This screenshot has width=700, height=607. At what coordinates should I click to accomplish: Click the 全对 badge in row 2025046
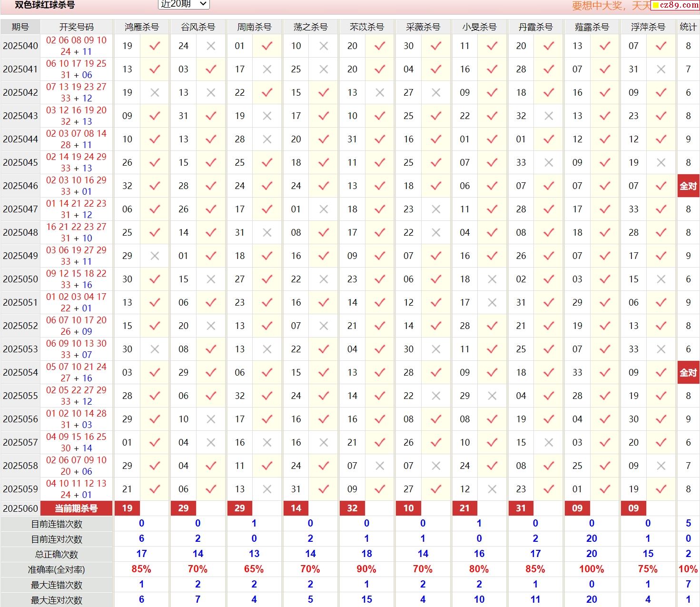pos(688,186)
